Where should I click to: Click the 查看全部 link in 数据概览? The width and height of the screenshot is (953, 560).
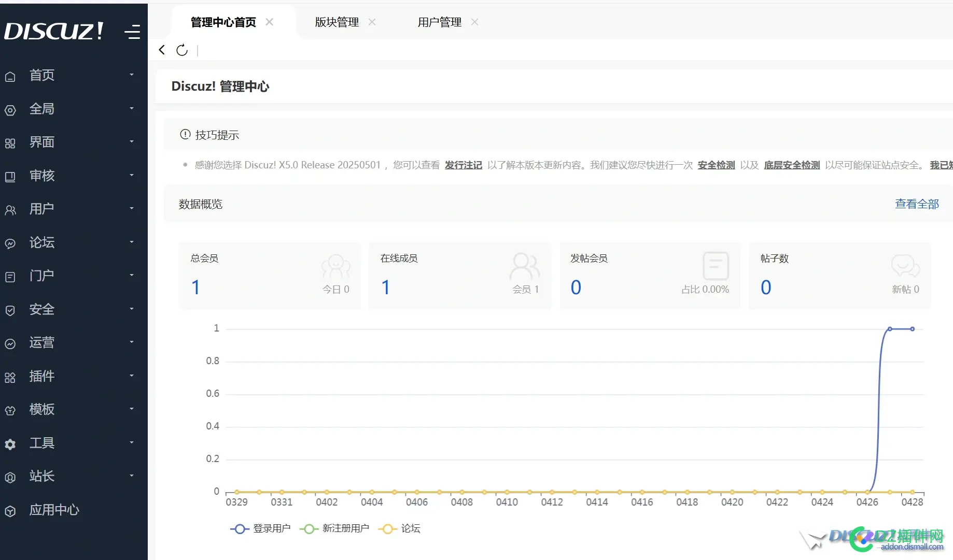point(916,204)
